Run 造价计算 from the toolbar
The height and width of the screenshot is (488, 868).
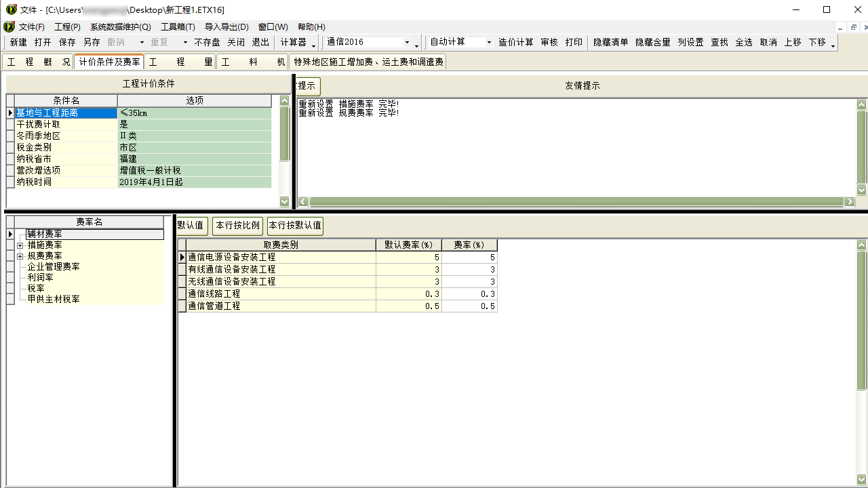pyautogui.click(x=515, y=42)
